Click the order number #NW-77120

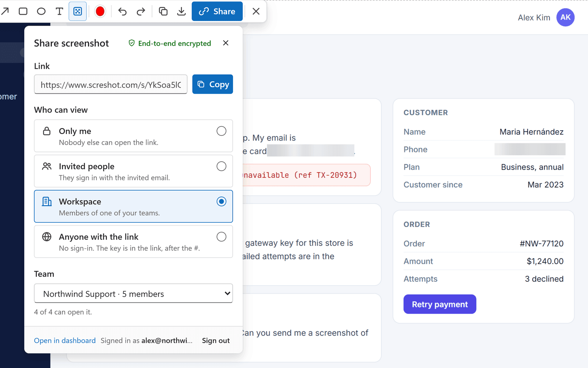click(x=541, y=244)
